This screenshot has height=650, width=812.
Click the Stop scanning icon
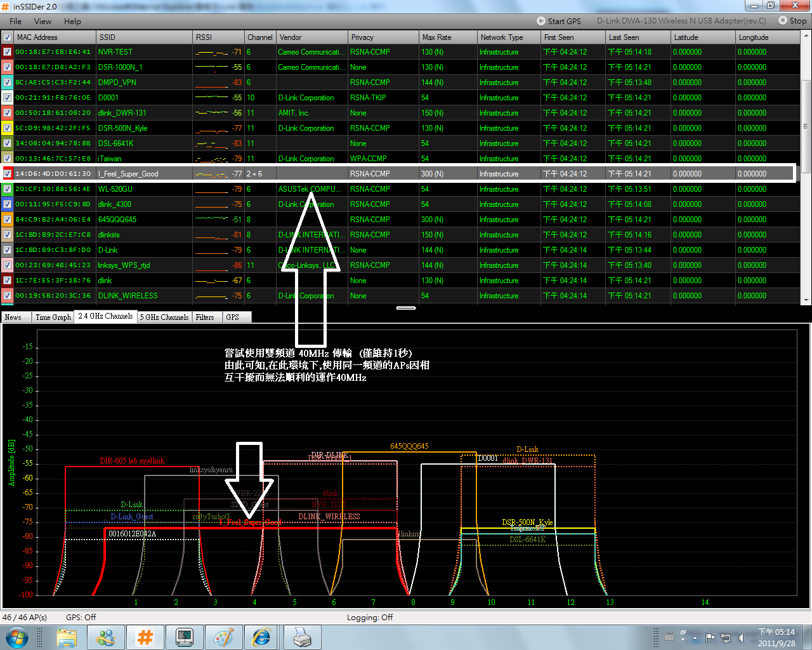tap(783, 20)
